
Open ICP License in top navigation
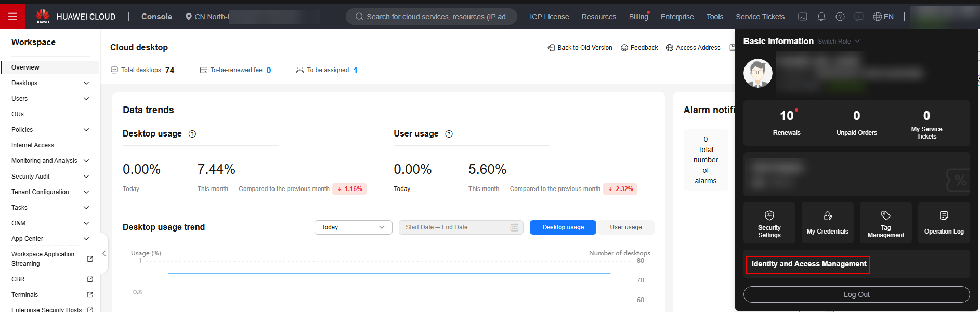pyautogui.click(x=550, y=17)
